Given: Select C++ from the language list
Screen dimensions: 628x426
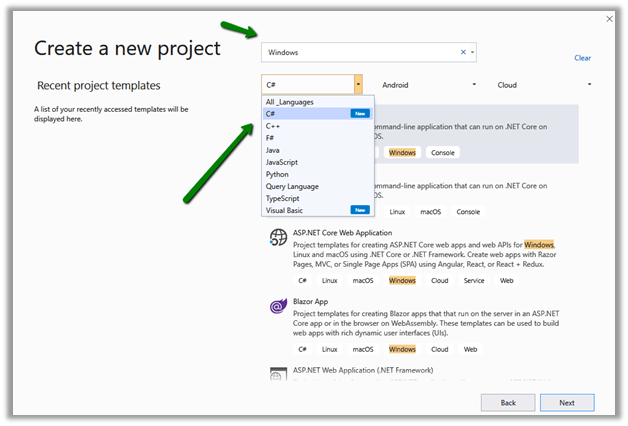Looking at the screenshot, I should [x=318, y=126].
